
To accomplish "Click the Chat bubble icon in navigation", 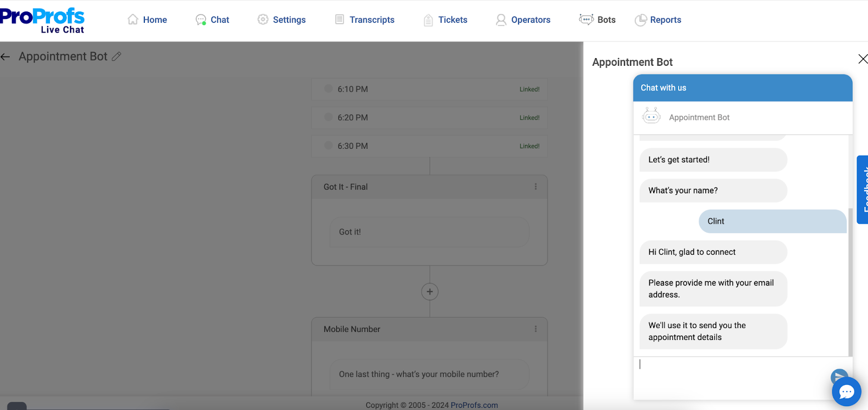I will 201,20.
